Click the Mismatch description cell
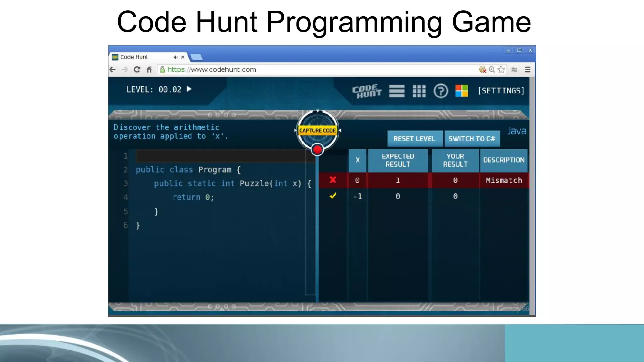This screenshot has height=362, width=644. tap(504, 180)
